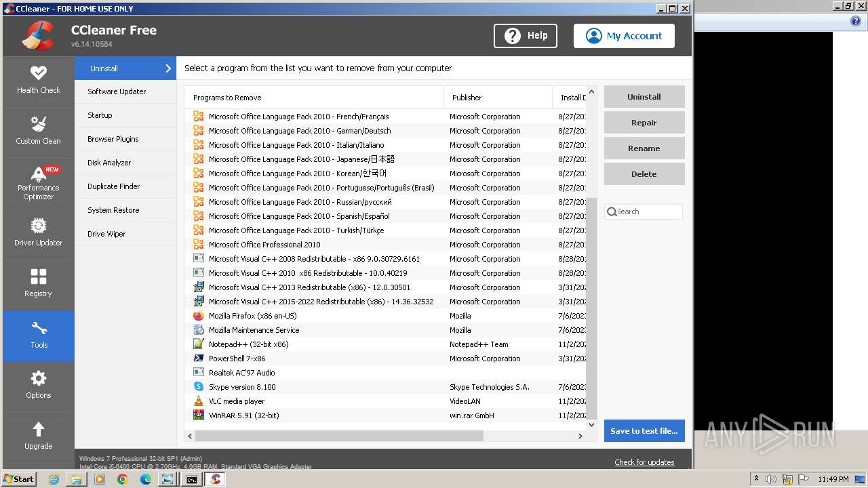Open Registry section

pos(39,285)
